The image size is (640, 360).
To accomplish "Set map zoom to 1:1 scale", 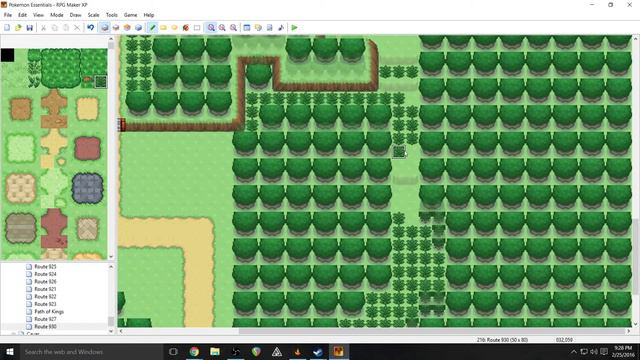I will (x=211, y=28).
